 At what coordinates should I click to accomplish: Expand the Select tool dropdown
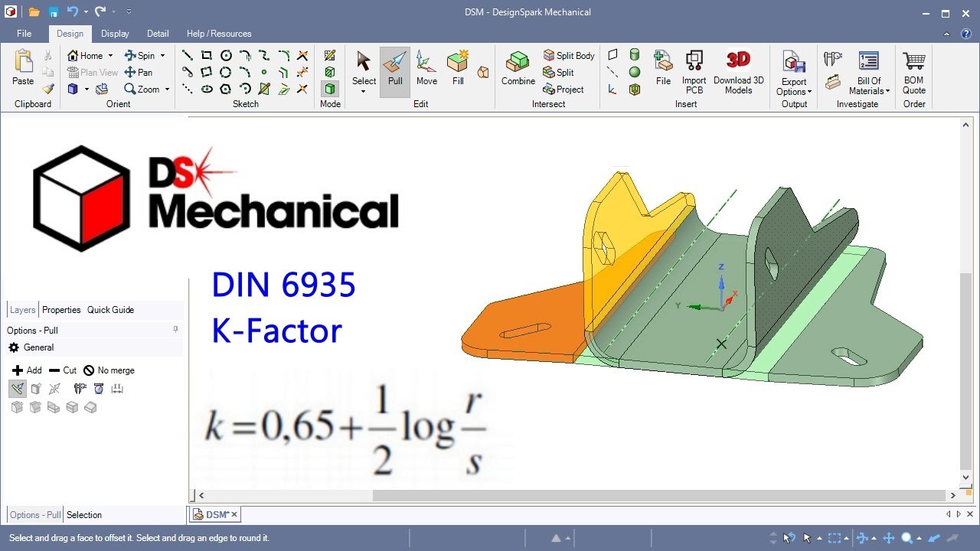(x=364, y=91)
